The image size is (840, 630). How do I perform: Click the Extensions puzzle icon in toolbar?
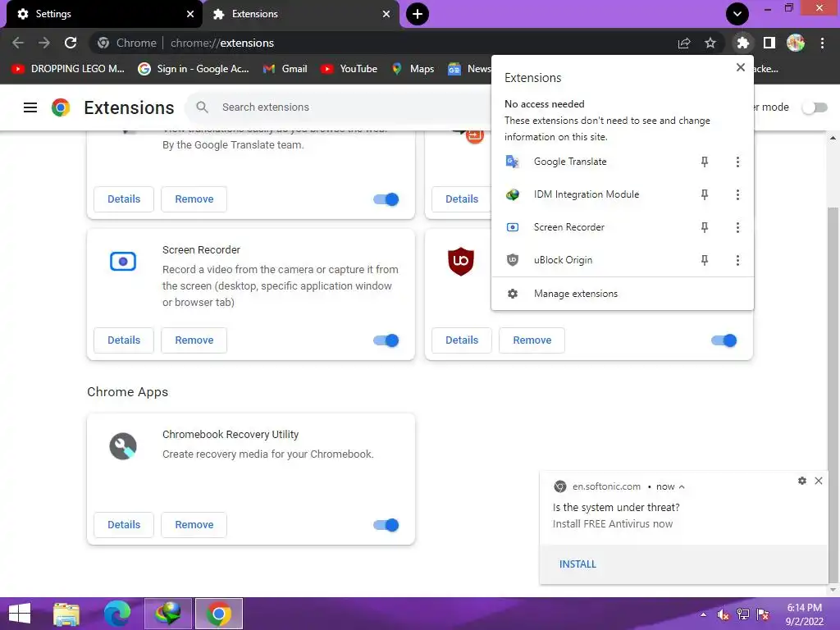click(742, 43)
